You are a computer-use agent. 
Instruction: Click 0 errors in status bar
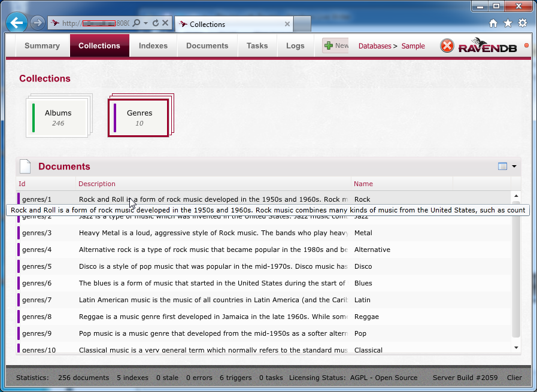[x=199, y=378]
